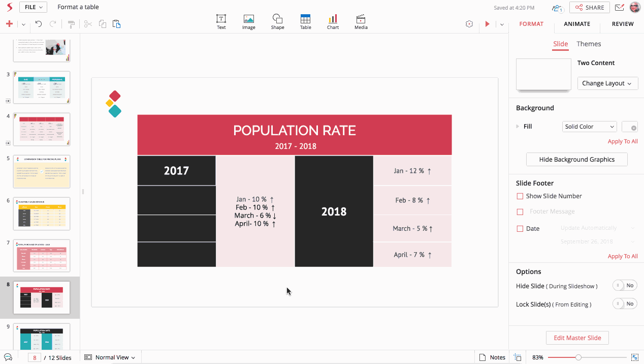This screenshot has height=364, width=644.
Task: Open the Normal View dropdown
Action: click(110, 357)
